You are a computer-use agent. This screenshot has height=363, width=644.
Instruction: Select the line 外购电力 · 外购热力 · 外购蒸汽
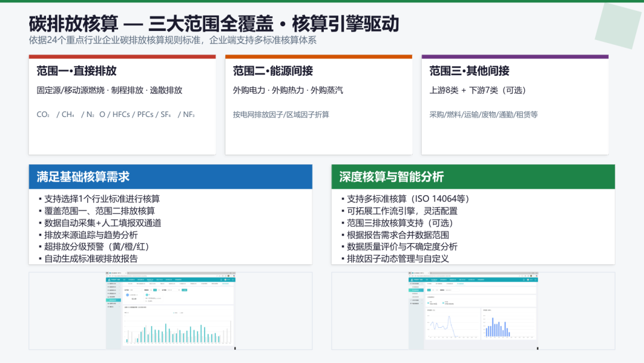(x=288, y=90)
